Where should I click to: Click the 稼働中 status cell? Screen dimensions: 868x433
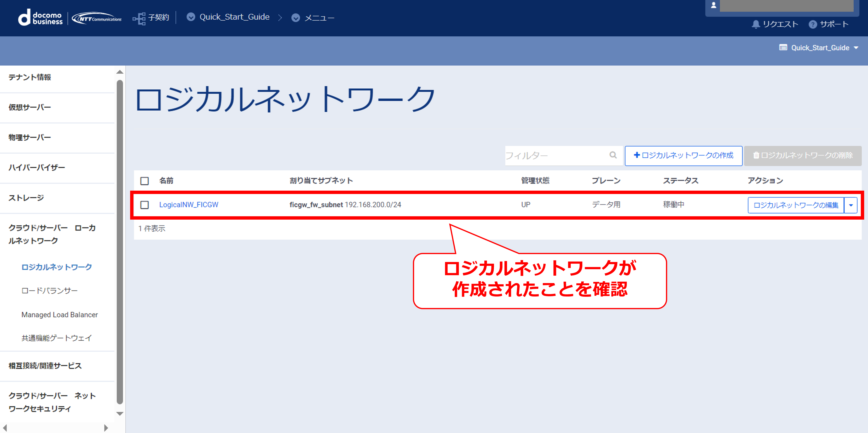tap(674, 205)
